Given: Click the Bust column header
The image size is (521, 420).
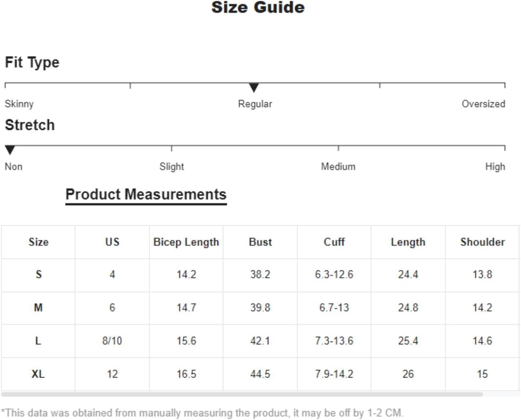Looking at the screenshot, I should point(260,242).
